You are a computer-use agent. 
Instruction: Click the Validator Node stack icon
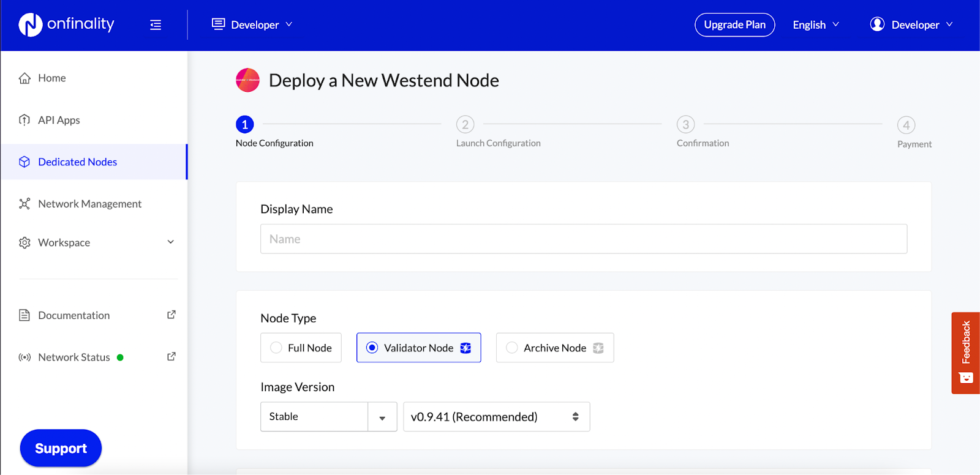(466, 348)
